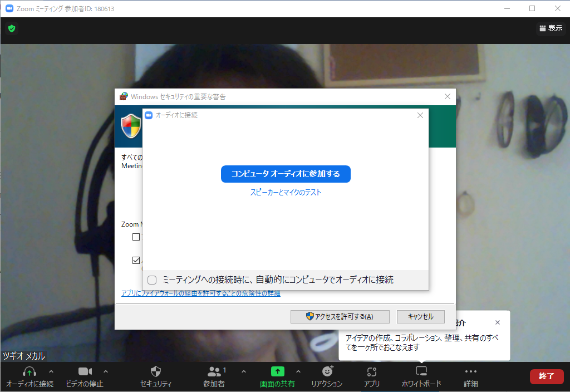
Task: Maximize the Zoom meeting window
Action: 532,9
